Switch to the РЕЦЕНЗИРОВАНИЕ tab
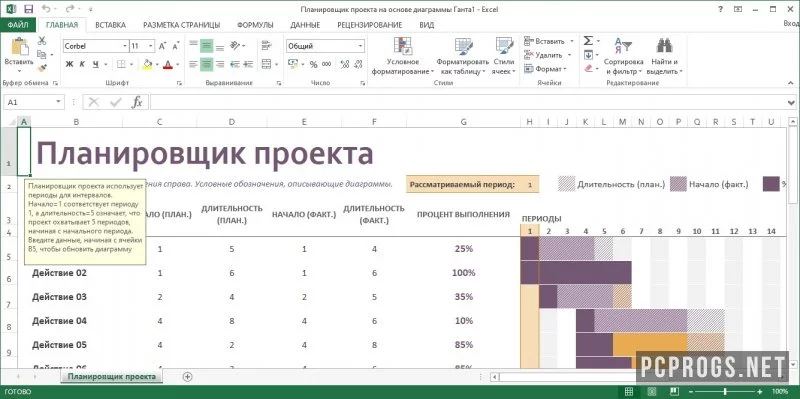 [370, 24]
